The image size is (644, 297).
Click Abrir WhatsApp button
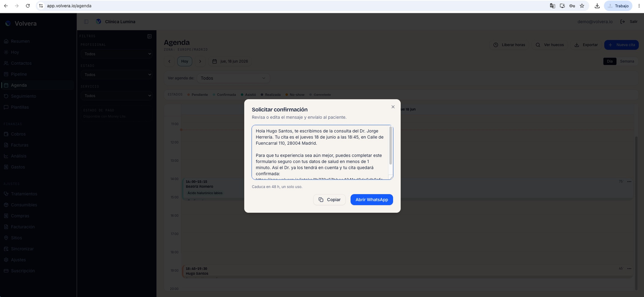(371, 200)
